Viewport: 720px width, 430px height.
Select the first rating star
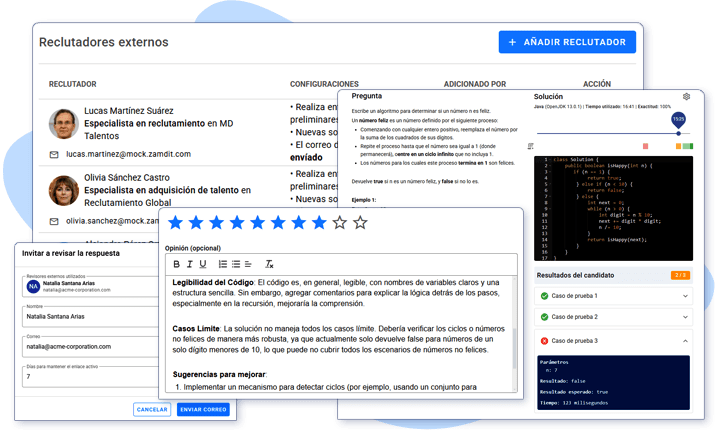[175, 223]
